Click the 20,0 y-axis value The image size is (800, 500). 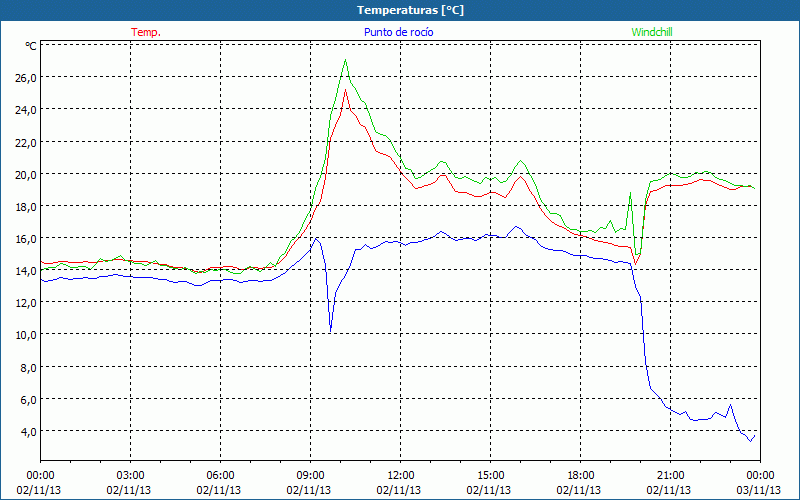click(24, 174)
